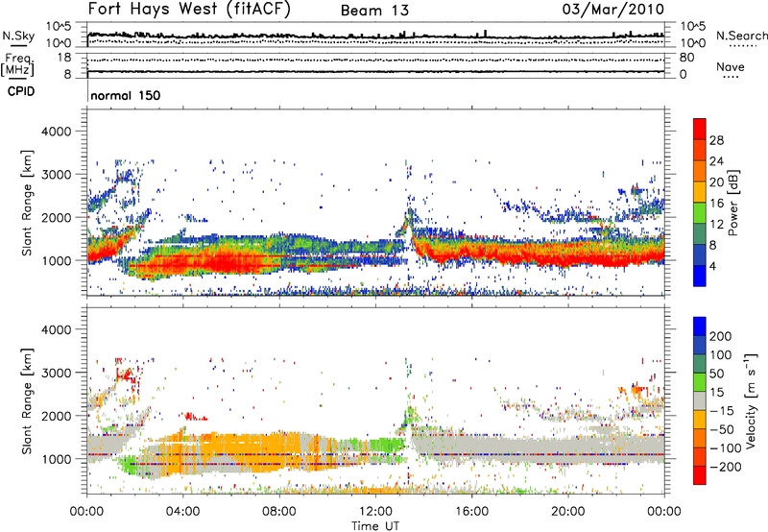The width and height of the screenshot is (768, 532).
Task: Select the blue top segment of Velocity colorbar
Action: coord(700,326)
